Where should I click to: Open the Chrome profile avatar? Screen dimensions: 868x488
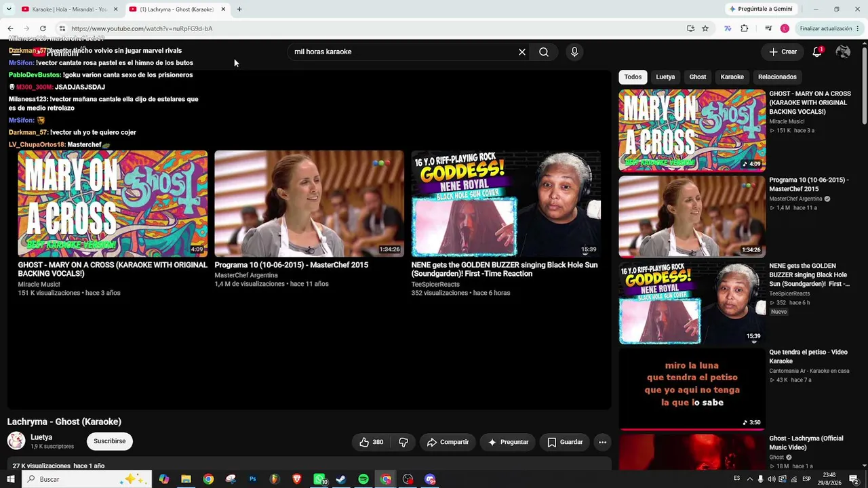pyautogui.click(x=785, y=28)
